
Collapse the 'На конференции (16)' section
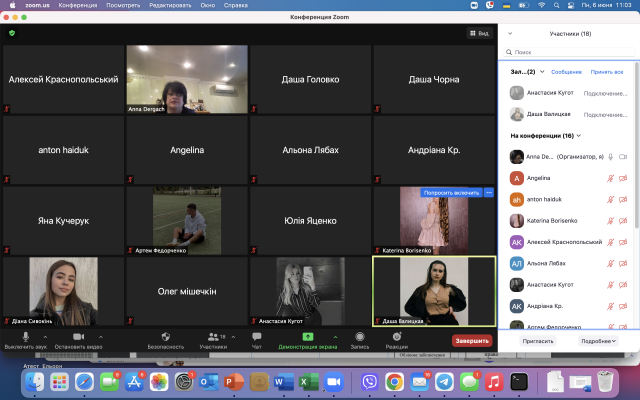(x=579, y=136)
